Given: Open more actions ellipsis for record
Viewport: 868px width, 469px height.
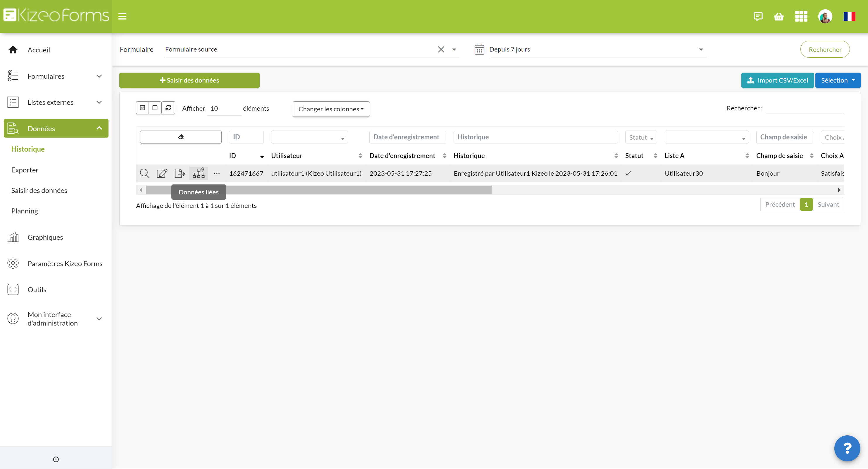Looking at the screenshot, I should coord(217,173).
